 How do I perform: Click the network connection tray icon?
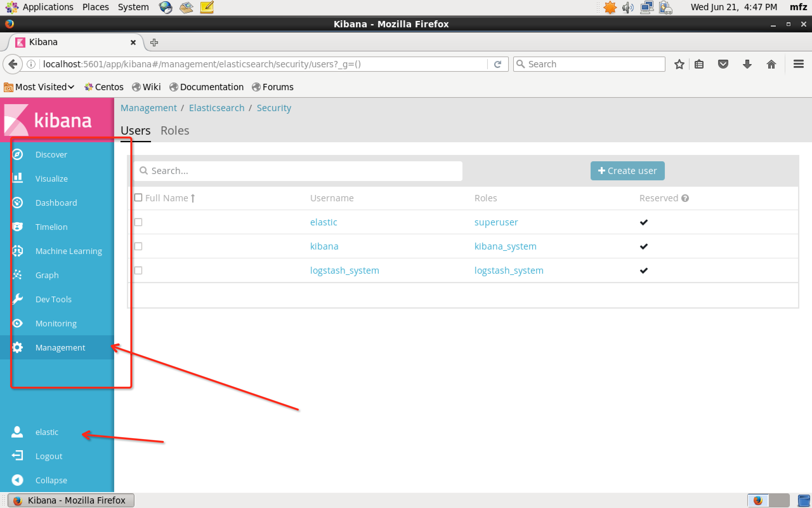point(646,7)
